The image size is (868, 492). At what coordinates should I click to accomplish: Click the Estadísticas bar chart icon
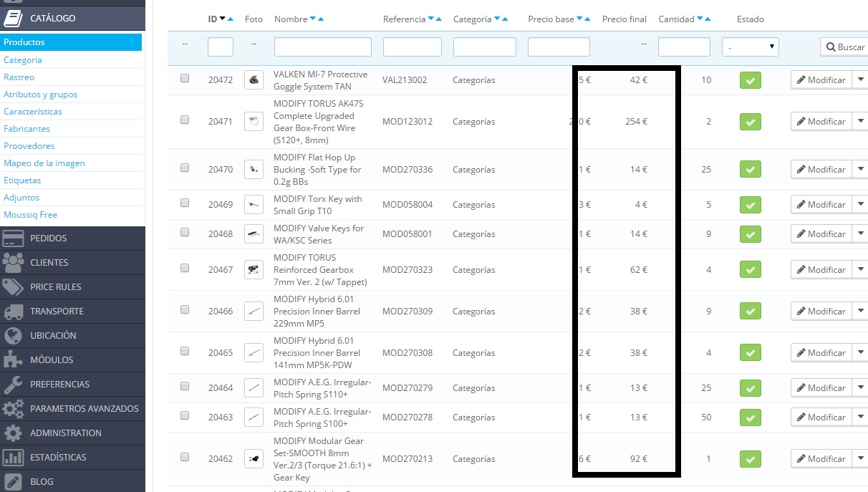click(x=14, y=458)
